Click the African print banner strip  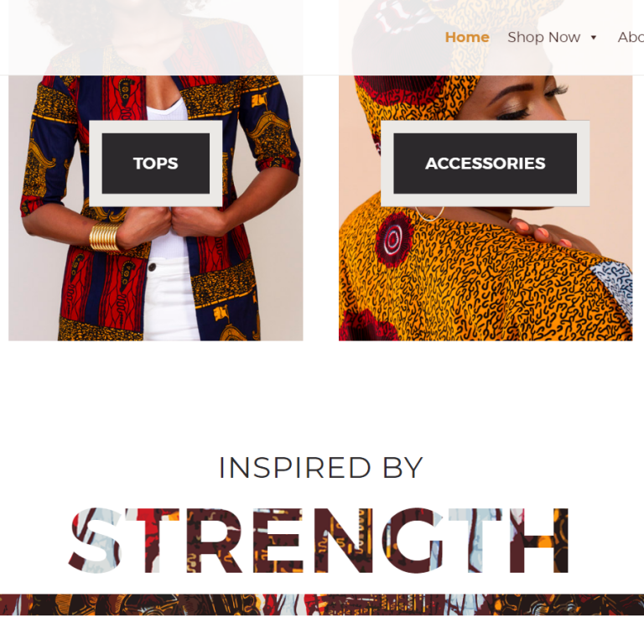pos(322,604)
